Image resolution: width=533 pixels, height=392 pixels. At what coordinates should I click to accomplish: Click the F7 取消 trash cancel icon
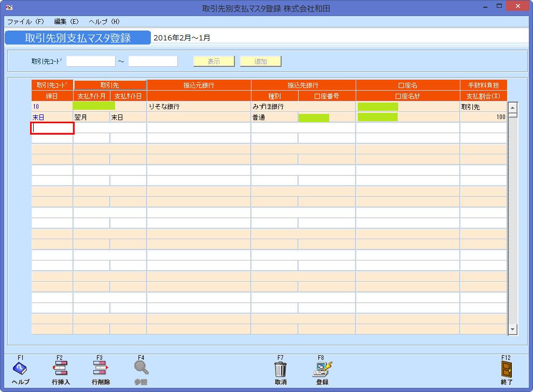pyautogui.click(x=280, y=369)
